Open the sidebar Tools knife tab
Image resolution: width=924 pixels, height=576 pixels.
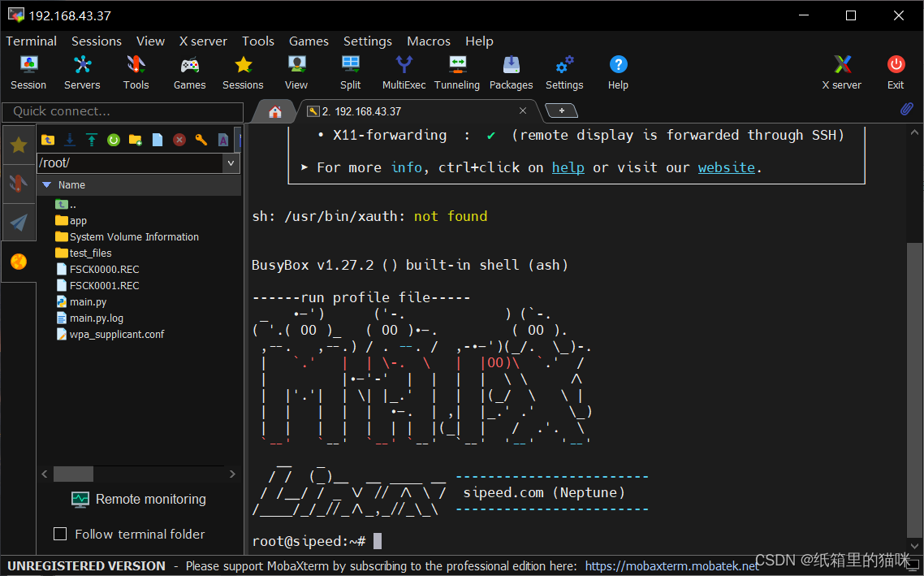pos(19,184)
